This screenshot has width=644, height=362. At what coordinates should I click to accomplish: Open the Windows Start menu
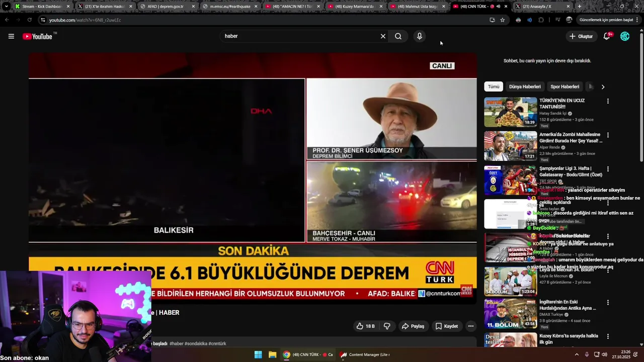(x=258, y=354)
